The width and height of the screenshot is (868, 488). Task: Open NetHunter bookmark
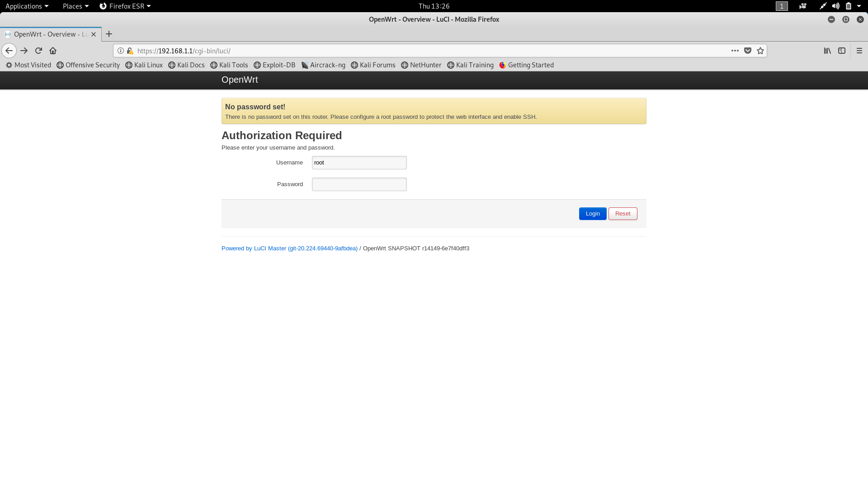coord(421,65)
